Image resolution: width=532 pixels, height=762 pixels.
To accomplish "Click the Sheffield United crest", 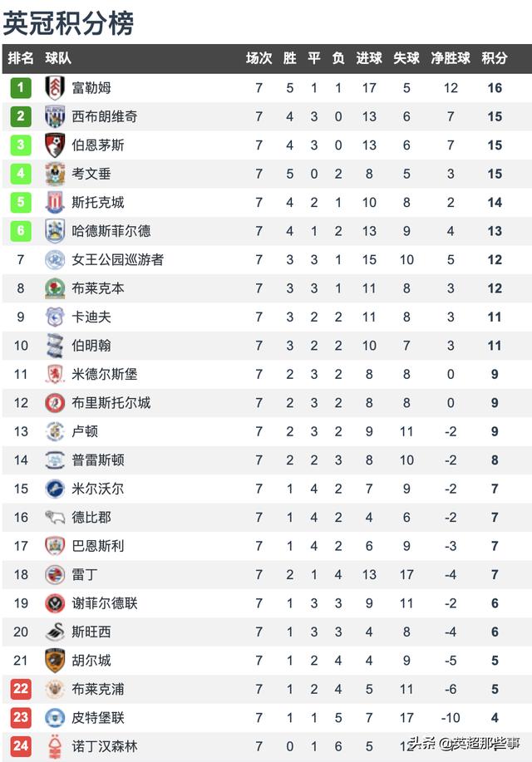I will 55,603.
